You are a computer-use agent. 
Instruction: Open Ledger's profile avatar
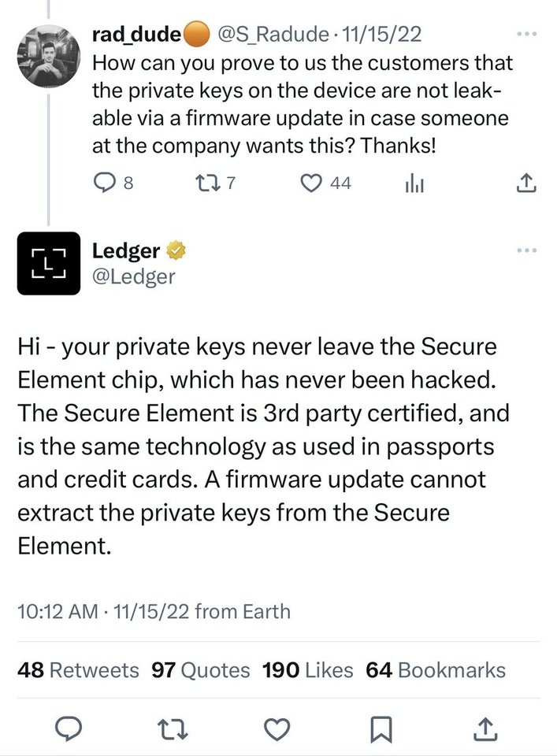[x=49, y=264]
